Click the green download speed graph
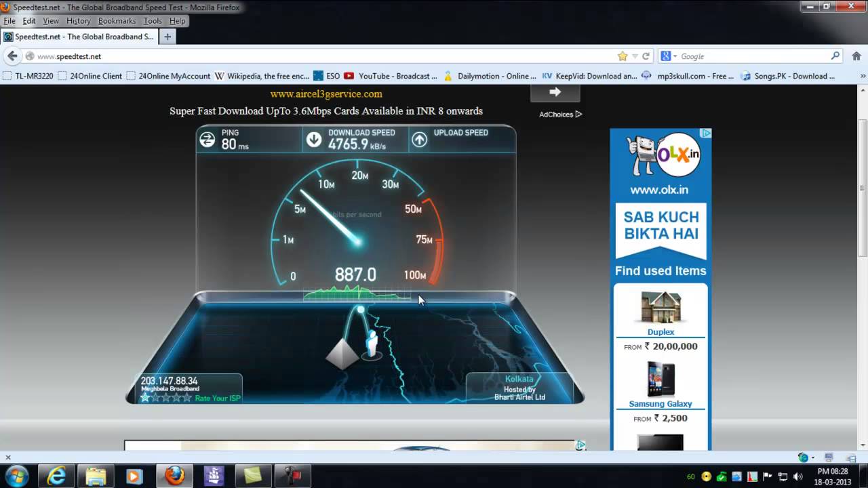868x488 pixels. (x=357, y=293)
